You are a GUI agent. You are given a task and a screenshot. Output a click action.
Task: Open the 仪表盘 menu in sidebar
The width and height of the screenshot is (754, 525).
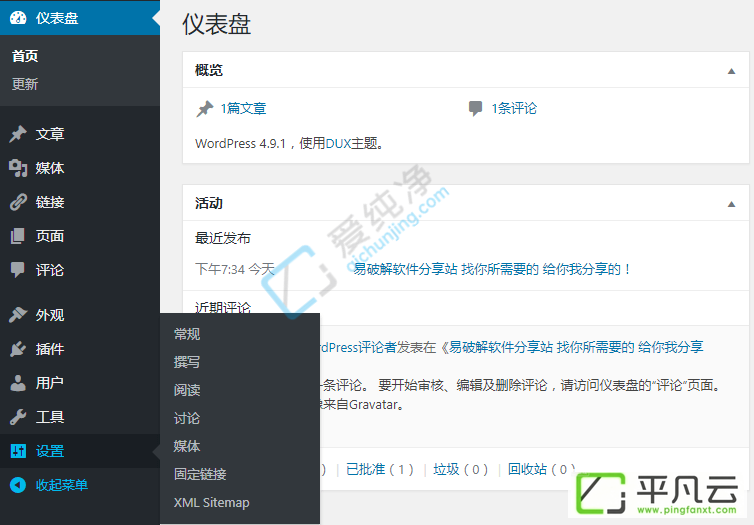(x=80, y=18)
